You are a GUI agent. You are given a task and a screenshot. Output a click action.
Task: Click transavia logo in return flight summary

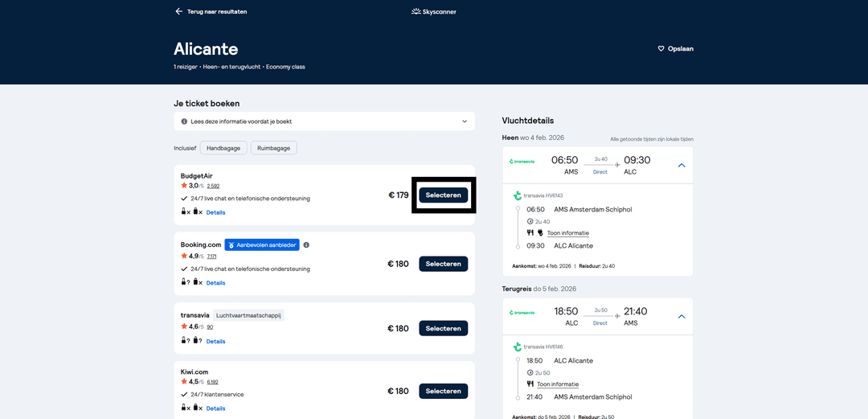[522, 313]
